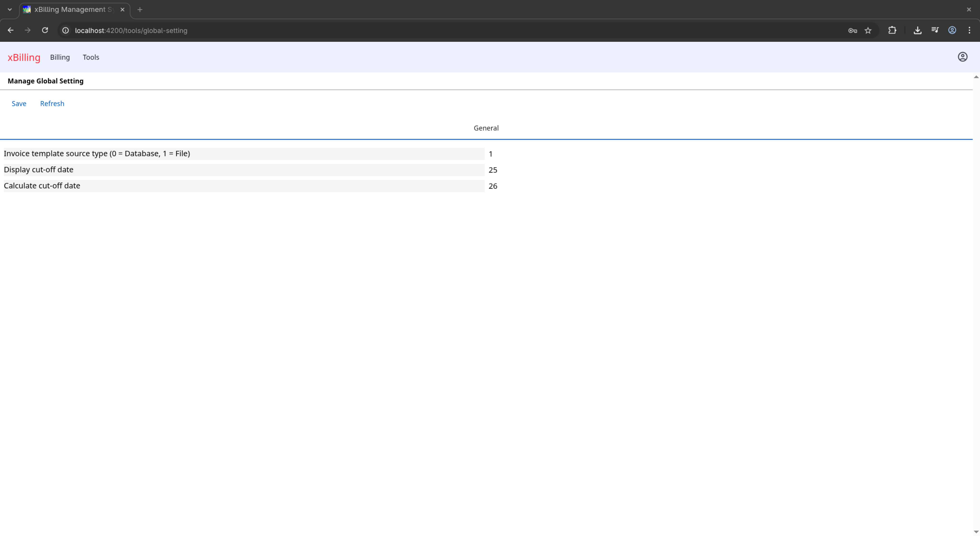Open the browser extensions puzzle icon
The height and width of the screenshot is (536, 980).
coord(892,30)
